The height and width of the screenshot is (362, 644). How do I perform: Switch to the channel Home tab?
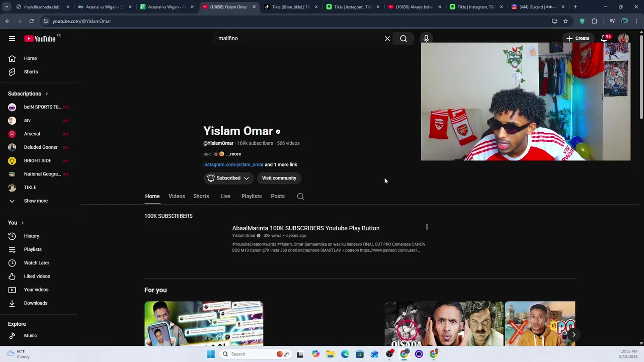click(x=152, y=197)
